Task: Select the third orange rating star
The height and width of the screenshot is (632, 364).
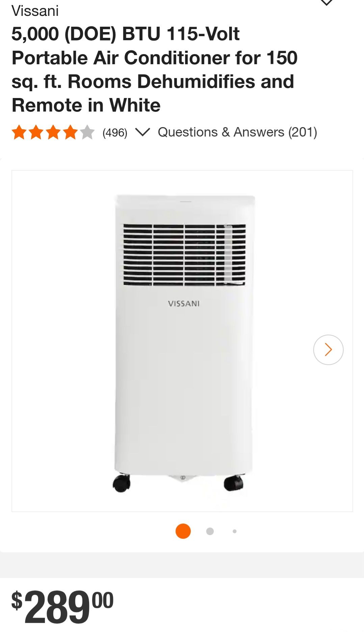Action: (x=53, y=132)
